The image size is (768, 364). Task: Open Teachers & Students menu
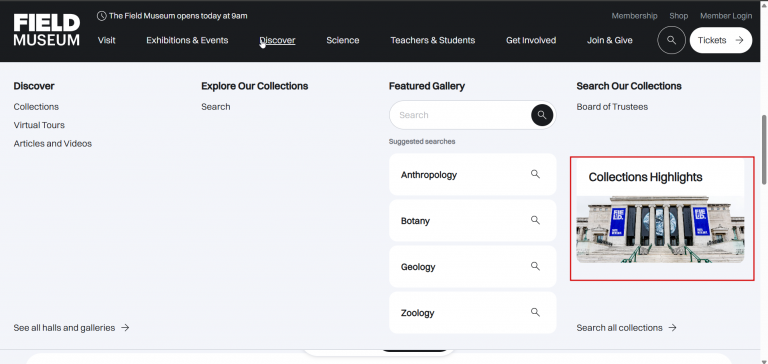click(x=432, y=40)
